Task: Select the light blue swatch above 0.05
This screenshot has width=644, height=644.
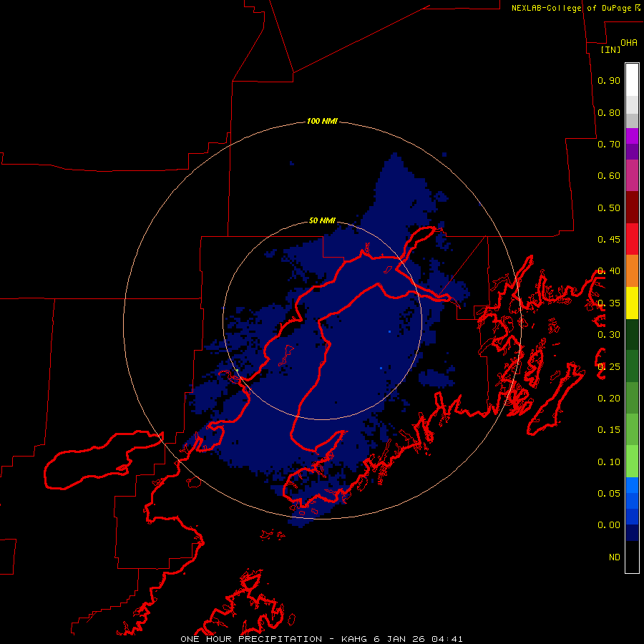Action: [632, 485]
